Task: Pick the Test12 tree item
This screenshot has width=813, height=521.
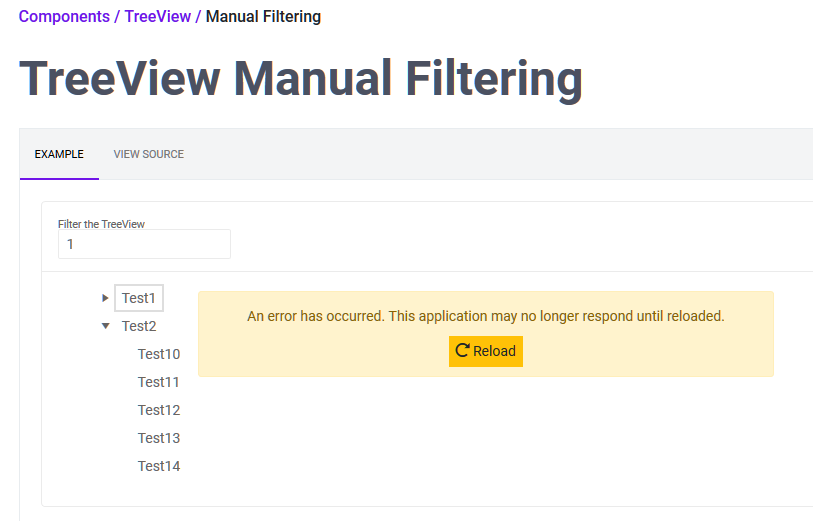Action: [x=159, y=410]
